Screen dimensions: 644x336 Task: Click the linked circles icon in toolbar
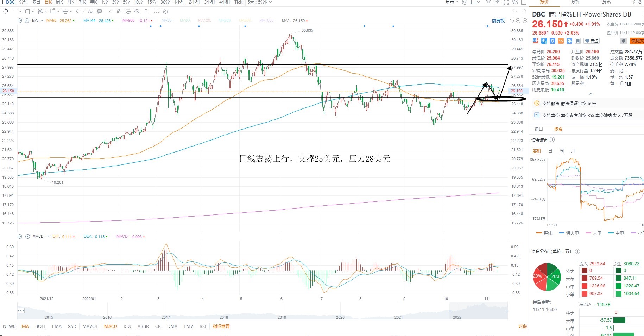coord(157,11)
